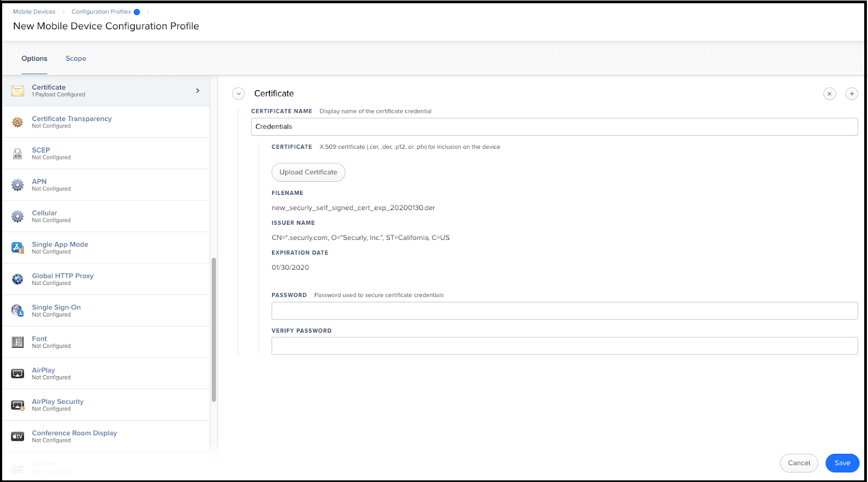868x482 pixels.
Task: Open the Cellular payload
Action: point(106,217)
